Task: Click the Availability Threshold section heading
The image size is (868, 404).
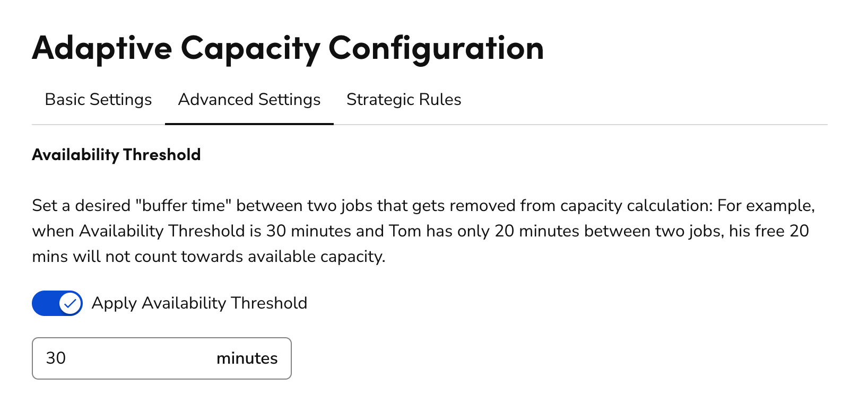Action: [x=116, y=155]
